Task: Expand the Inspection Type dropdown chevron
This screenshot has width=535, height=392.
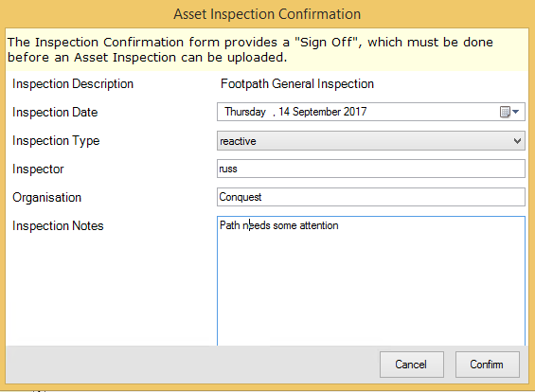Action: pyautogui.click(x=517, y=141)
